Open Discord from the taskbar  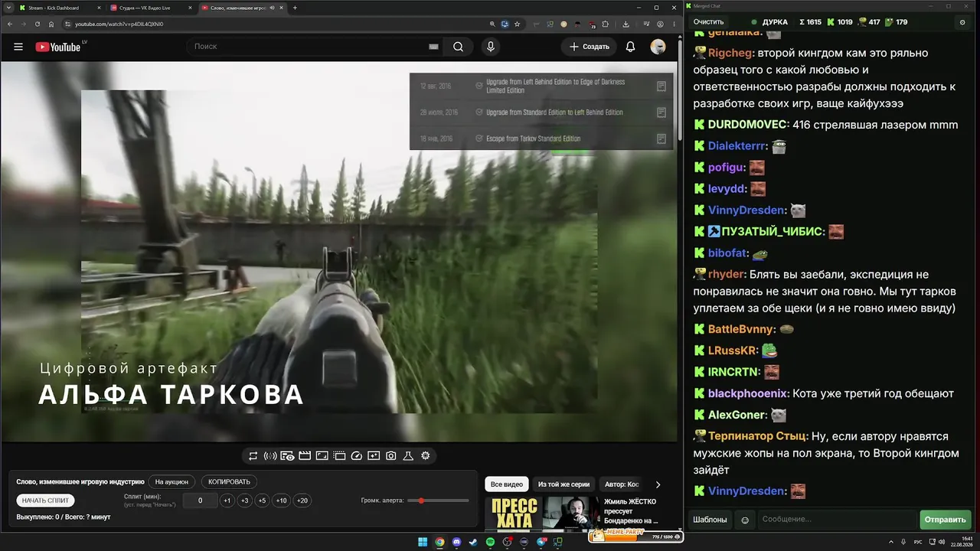point(456,543)
